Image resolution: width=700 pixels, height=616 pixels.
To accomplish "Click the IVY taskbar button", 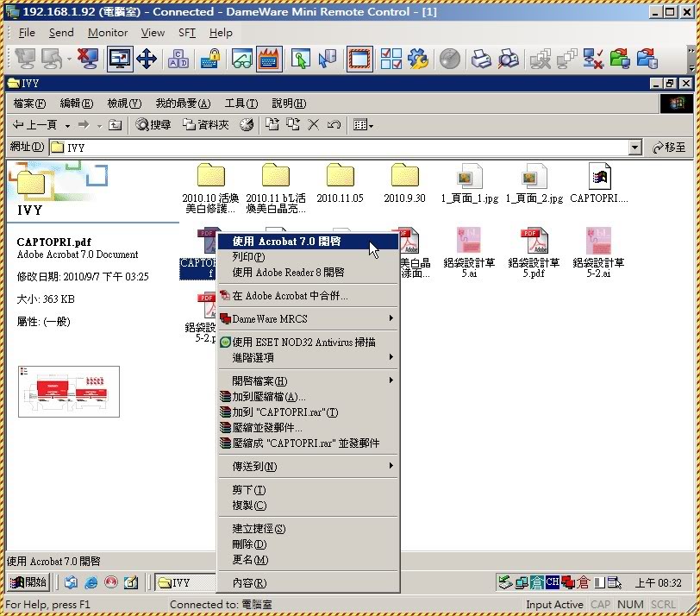I will click(185, 582).
